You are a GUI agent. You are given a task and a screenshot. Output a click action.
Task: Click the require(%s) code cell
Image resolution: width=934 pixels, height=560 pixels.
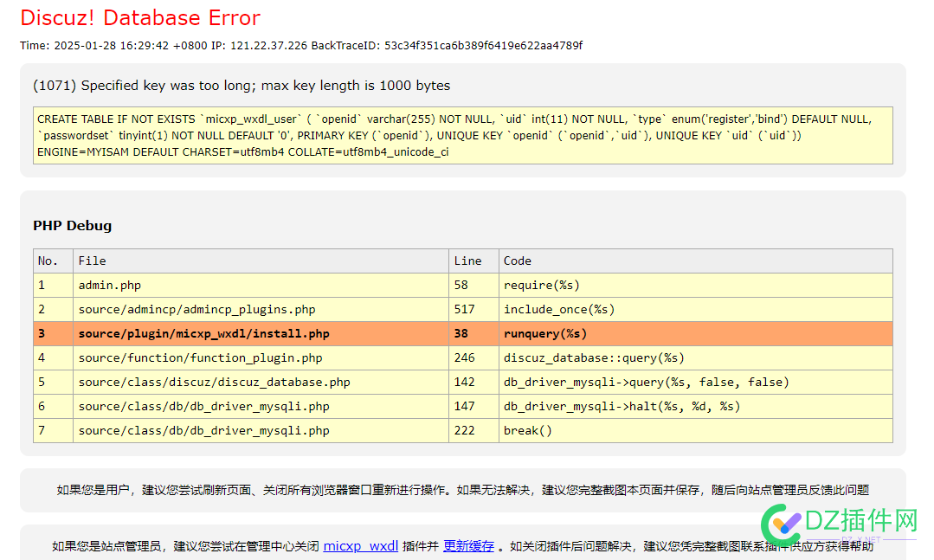696,286
